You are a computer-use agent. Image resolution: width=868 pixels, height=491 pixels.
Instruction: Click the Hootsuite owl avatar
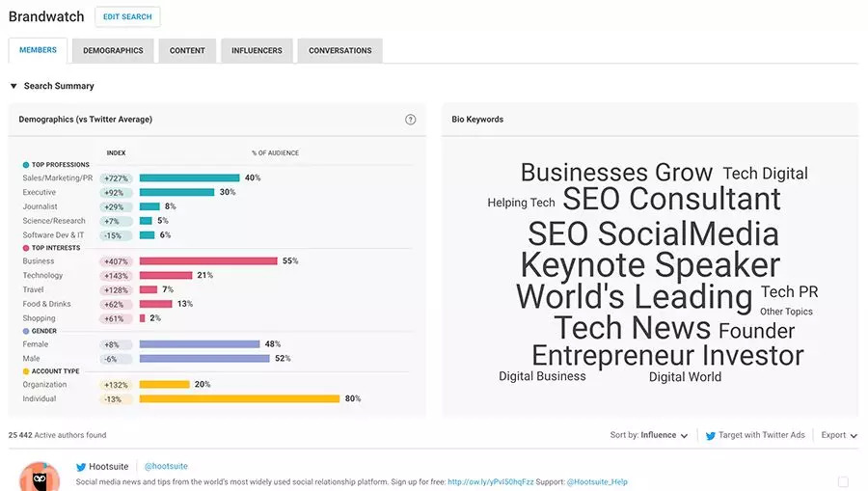(x=41, y=478)
